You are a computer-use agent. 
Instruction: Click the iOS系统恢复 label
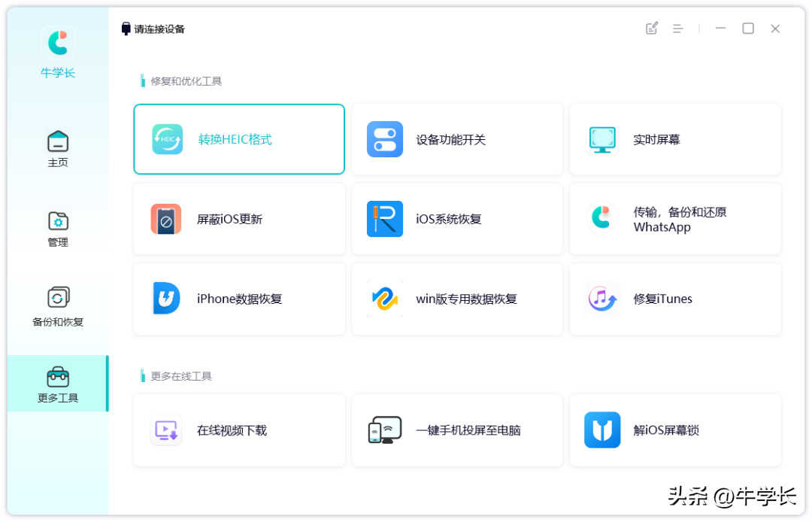[448, 219]
